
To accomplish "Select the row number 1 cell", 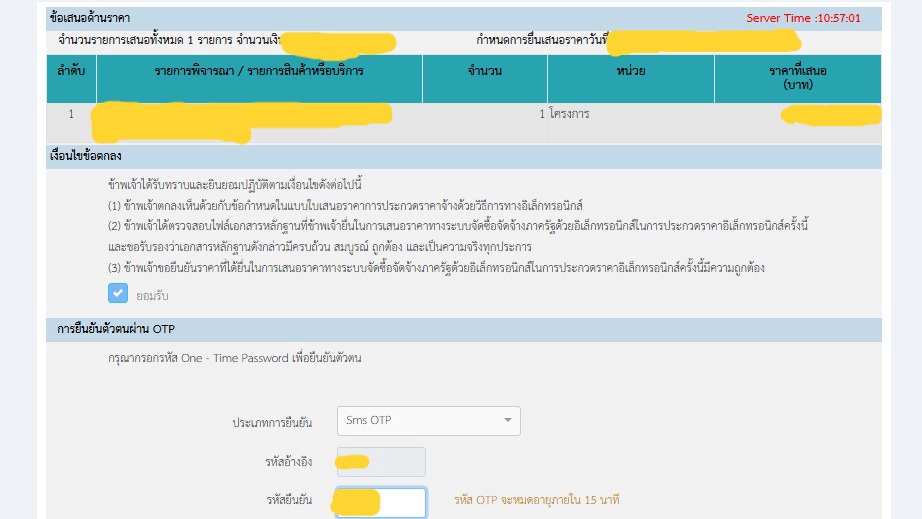I will tap(71, 114).
